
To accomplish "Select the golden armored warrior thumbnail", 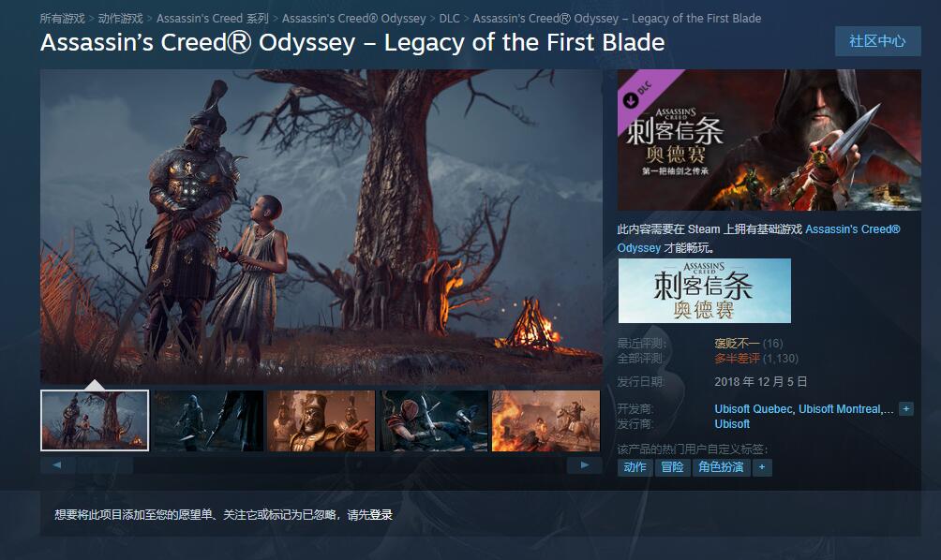I will (x=321, y=420).
